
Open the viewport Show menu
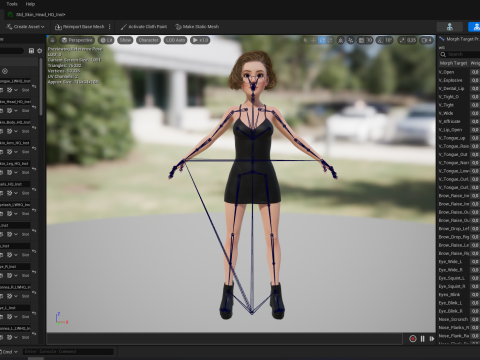click(x=125, y=40)
